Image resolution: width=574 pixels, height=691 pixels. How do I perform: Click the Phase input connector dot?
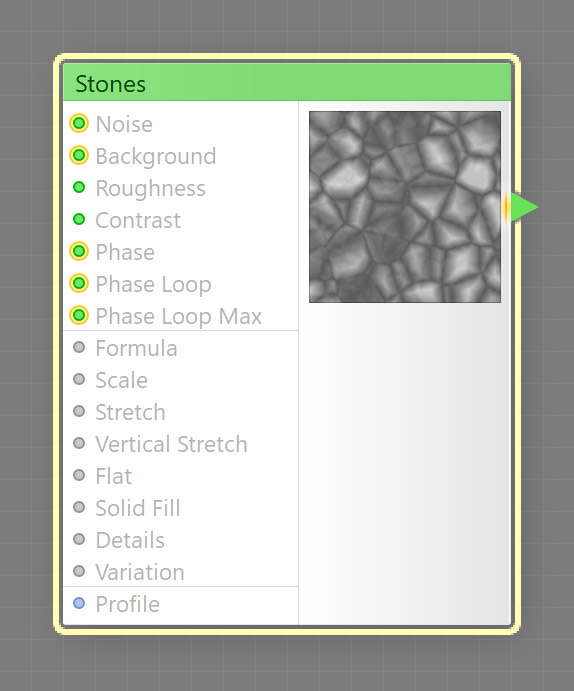(79, 251)
